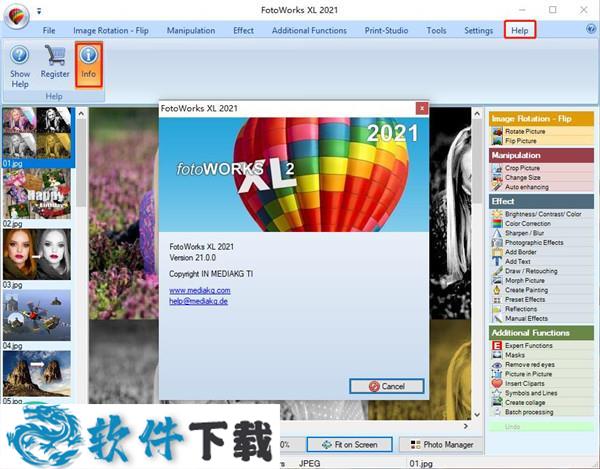Select Crop Picture tool

524,168
